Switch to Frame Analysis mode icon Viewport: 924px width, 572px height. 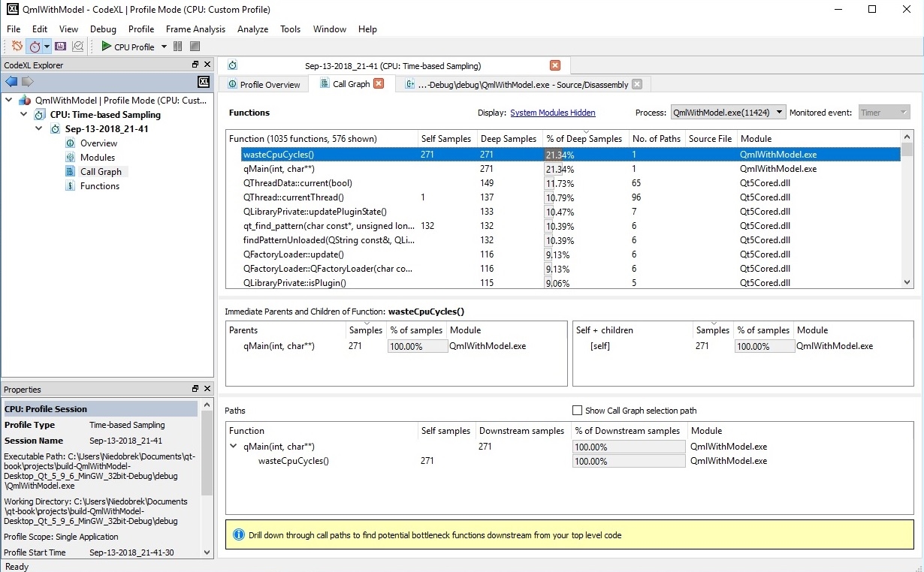pyautogui.click(x=61, y=47)
